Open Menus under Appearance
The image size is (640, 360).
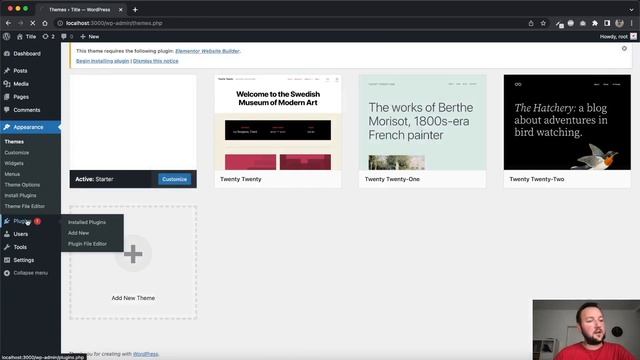[12, 174]
